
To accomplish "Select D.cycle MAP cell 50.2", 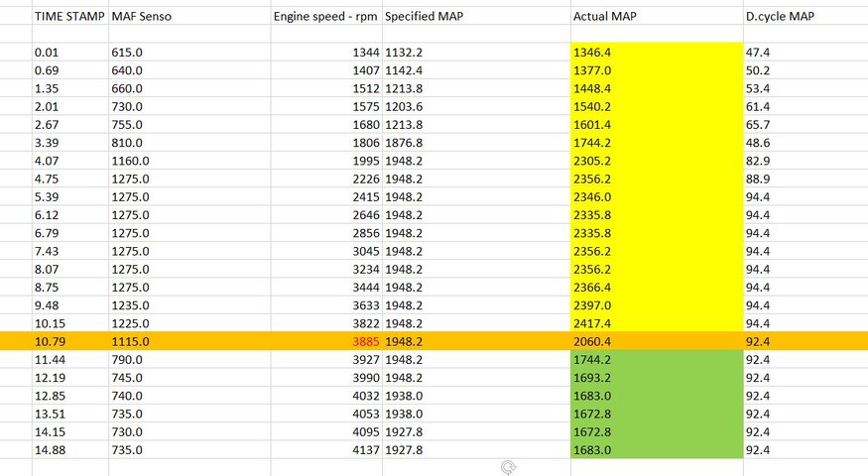I will [806, 70].
